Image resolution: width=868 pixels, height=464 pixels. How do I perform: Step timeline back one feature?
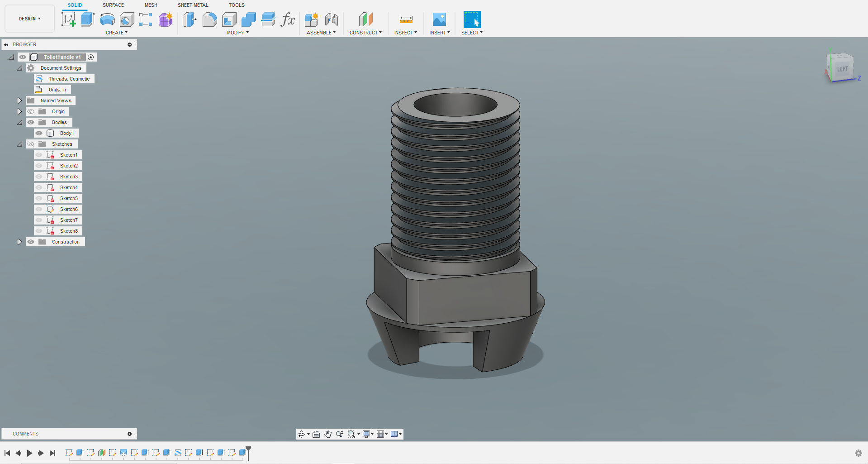(x=19, y=453)
